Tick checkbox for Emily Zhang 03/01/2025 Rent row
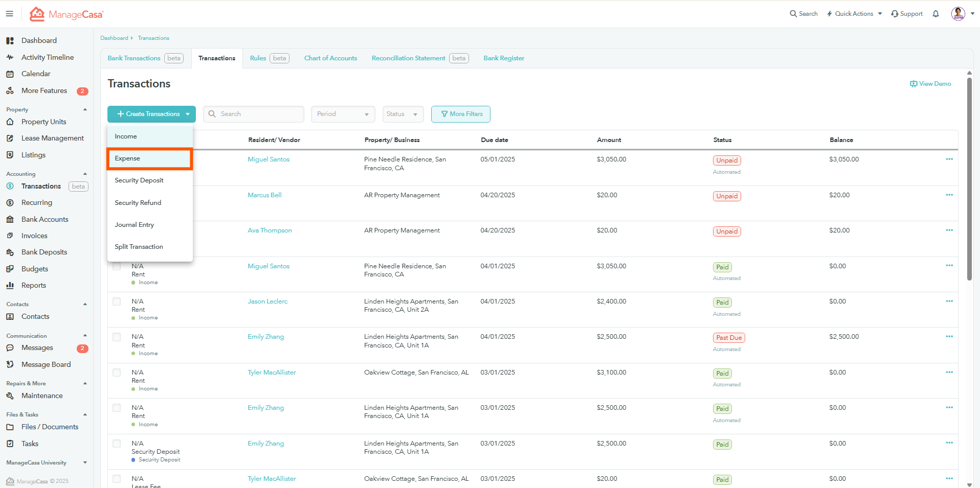The height and width of the screenshot is (488, 980). pos(117,408)
